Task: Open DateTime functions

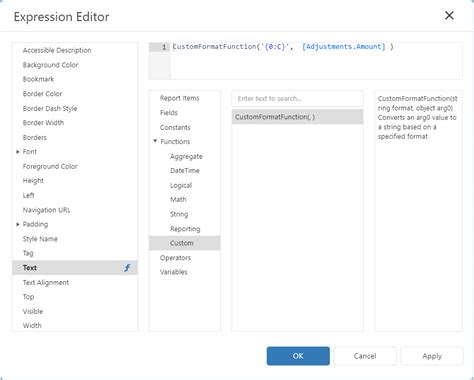Action: pyautogui.click(x=185, y=171)
